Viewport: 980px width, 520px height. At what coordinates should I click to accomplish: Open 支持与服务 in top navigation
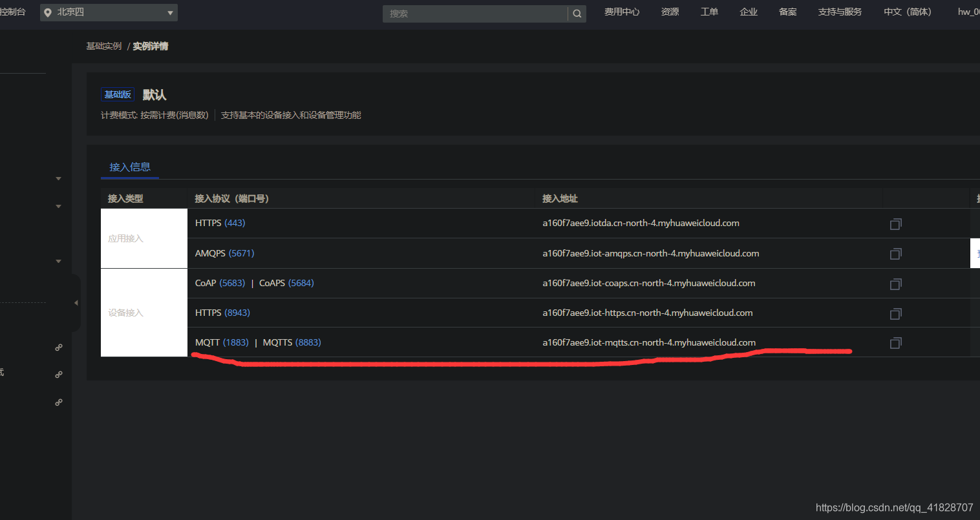(x=840, y=12)
